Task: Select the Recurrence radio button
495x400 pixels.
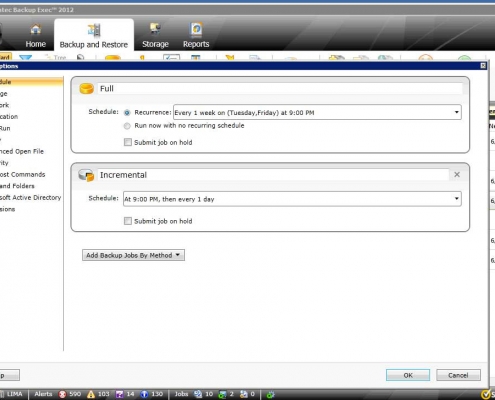Action: [x=127, y=113]
